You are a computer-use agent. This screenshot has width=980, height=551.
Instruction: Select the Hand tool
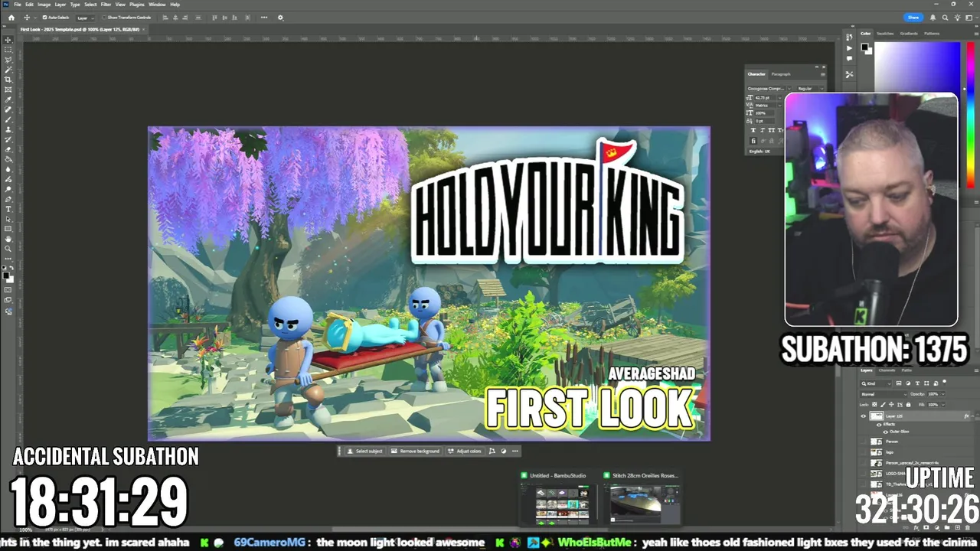[8, 239]
